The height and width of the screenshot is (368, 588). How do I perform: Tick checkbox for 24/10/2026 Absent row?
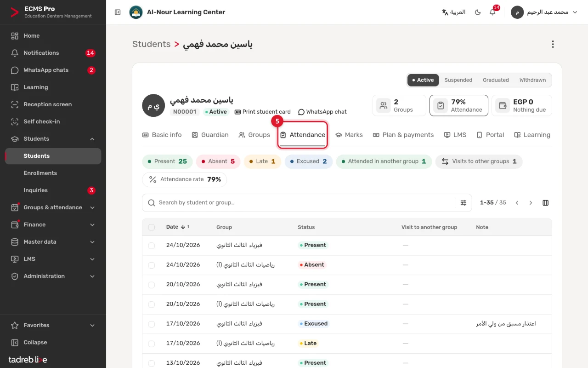point(152,265)
